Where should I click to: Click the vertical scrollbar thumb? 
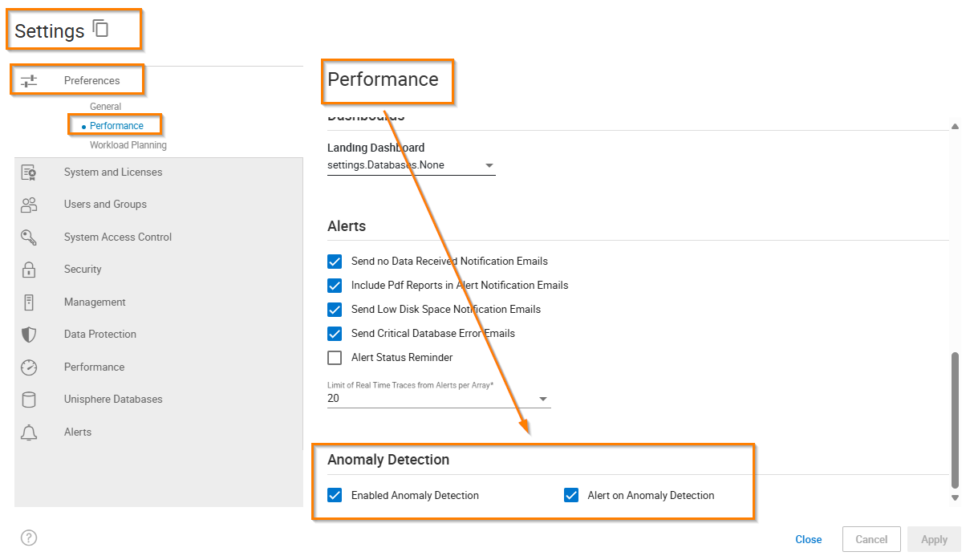[955, 417]
